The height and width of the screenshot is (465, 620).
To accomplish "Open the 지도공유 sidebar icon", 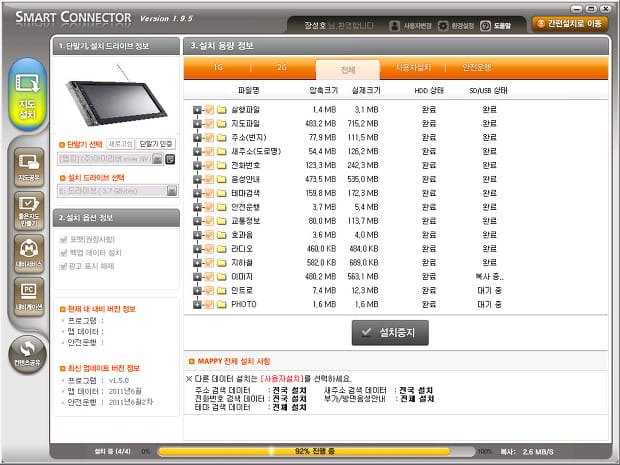I will (27, 165).
